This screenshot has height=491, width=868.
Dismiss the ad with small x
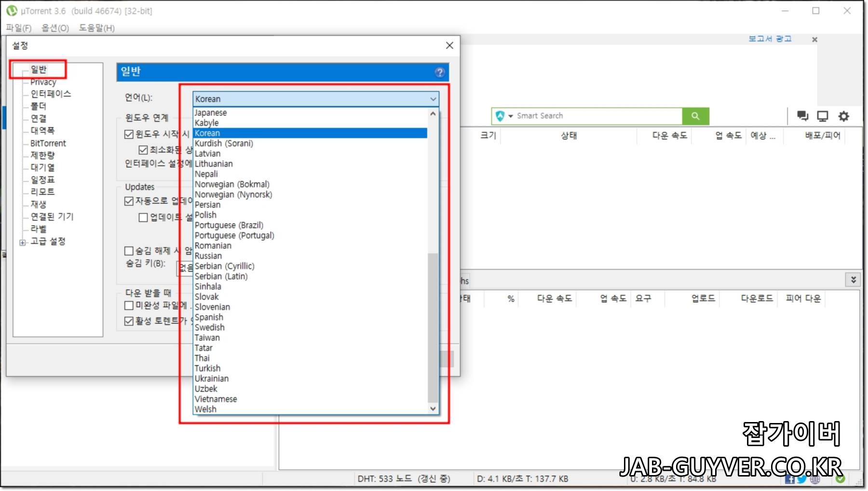814,40
